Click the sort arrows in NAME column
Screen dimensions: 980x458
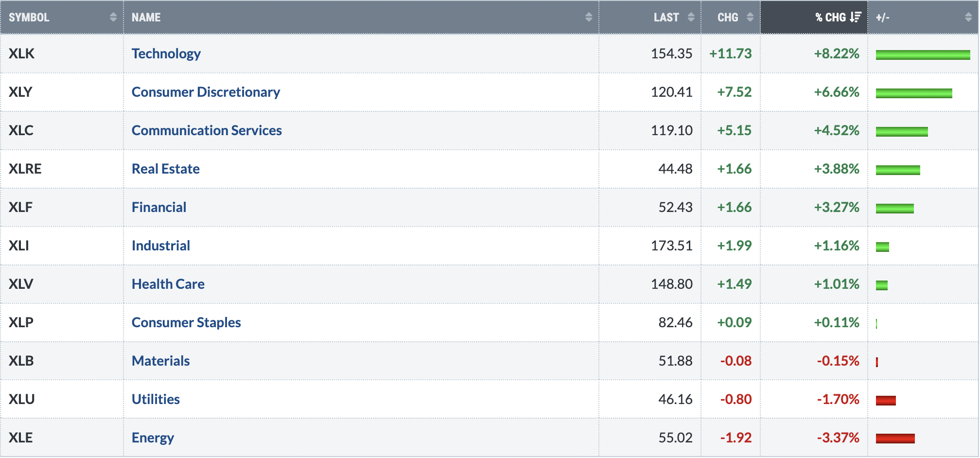589,18
